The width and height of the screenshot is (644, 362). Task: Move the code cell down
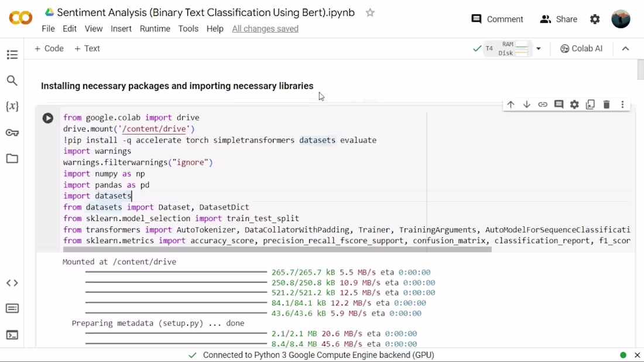526,104
